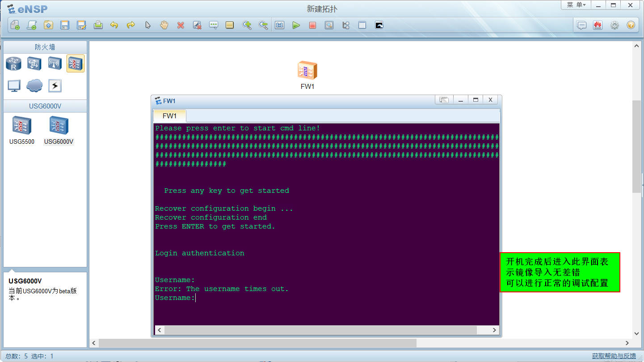Click the dock icon in FW1 window title bar
644x362 pixels.
[444, 100]
